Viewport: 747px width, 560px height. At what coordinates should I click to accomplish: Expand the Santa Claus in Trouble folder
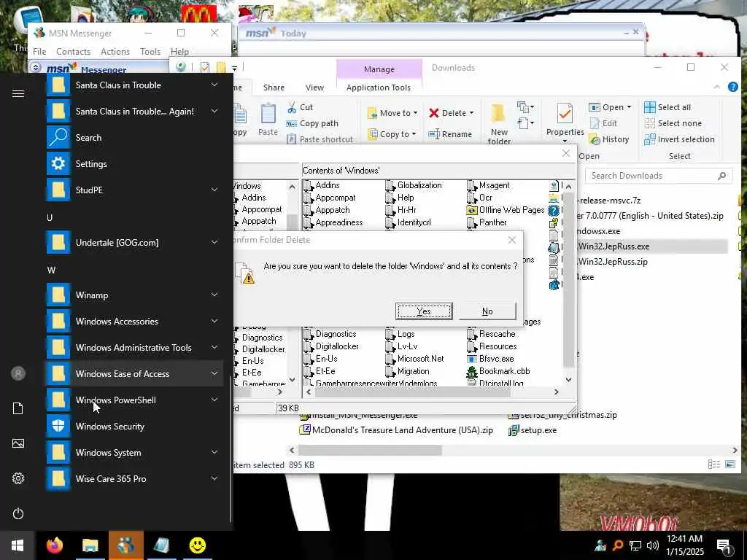(x=214, y=85)
